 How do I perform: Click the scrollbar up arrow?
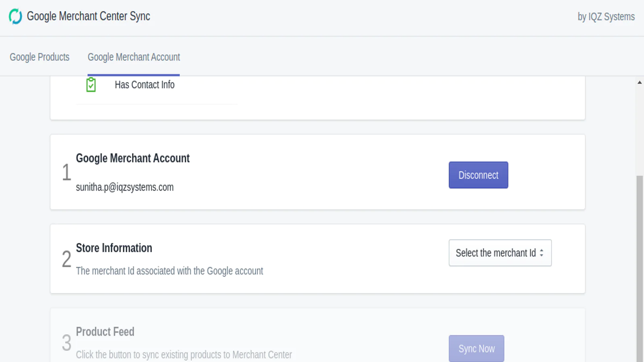click(640, 82)
